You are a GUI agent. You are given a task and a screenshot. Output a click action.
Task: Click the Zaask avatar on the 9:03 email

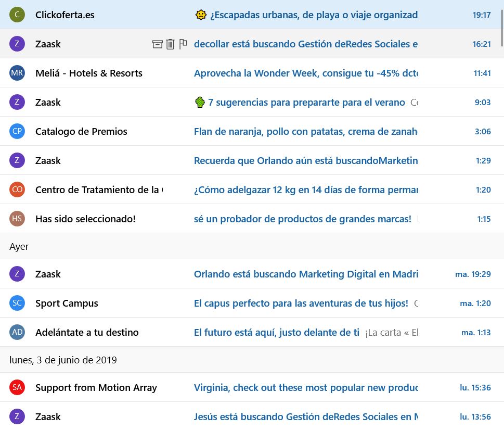click(17, 102)
